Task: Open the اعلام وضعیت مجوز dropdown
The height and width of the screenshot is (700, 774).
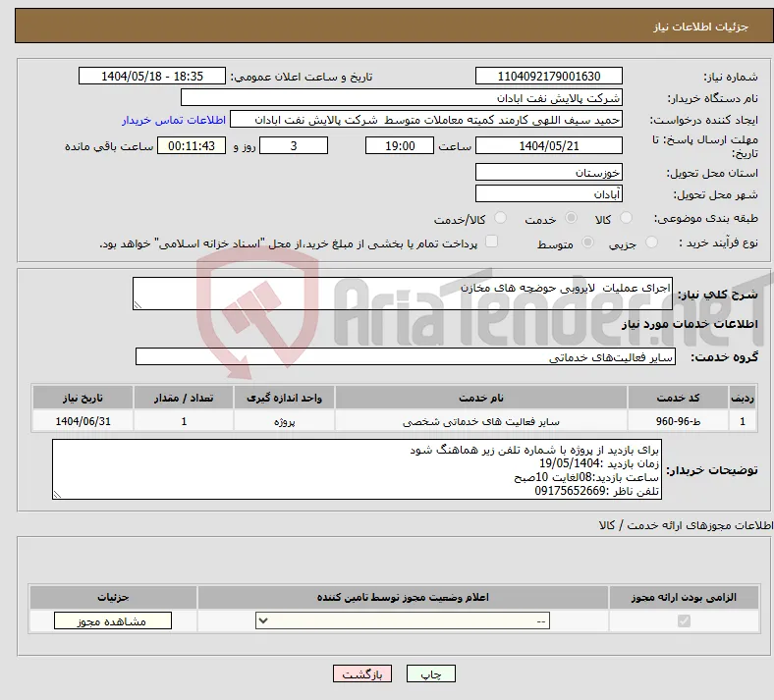Action: (403, 620)
